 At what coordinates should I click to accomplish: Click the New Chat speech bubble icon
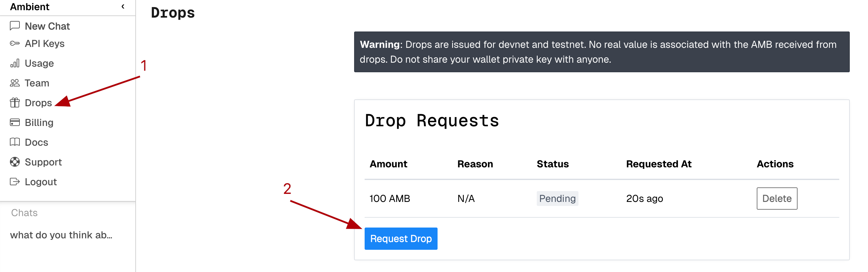point(15,26)
